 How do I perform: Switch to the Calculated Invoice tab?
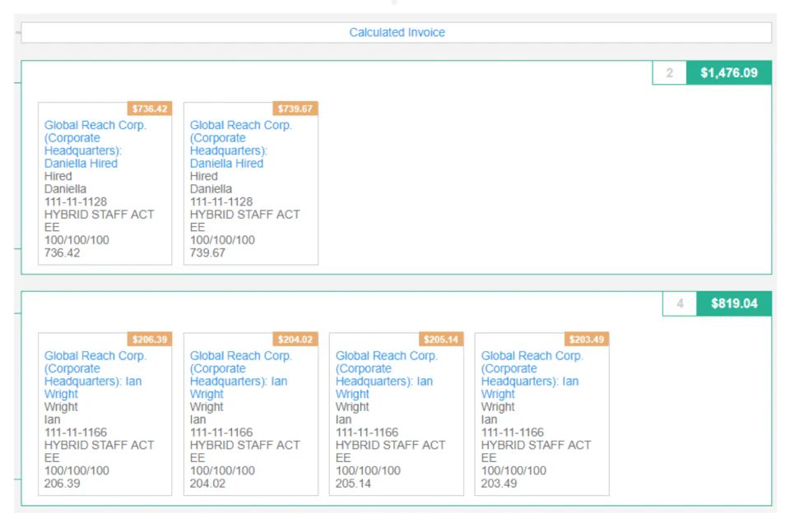[397, 32]
